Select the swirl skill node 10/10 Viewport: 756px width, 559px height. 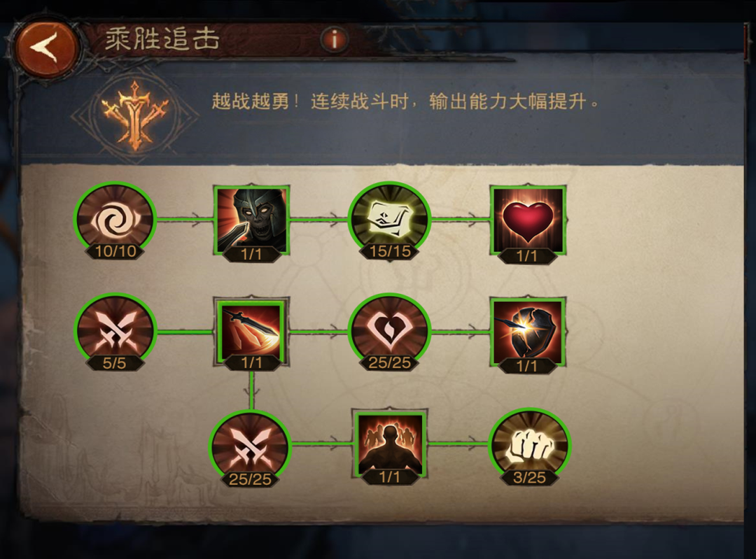coord(115,220)
